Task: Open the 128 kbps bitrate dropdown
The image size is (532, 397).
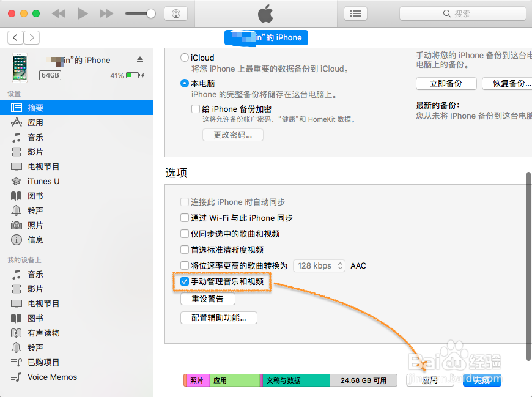Action: (x=319, y=265)
